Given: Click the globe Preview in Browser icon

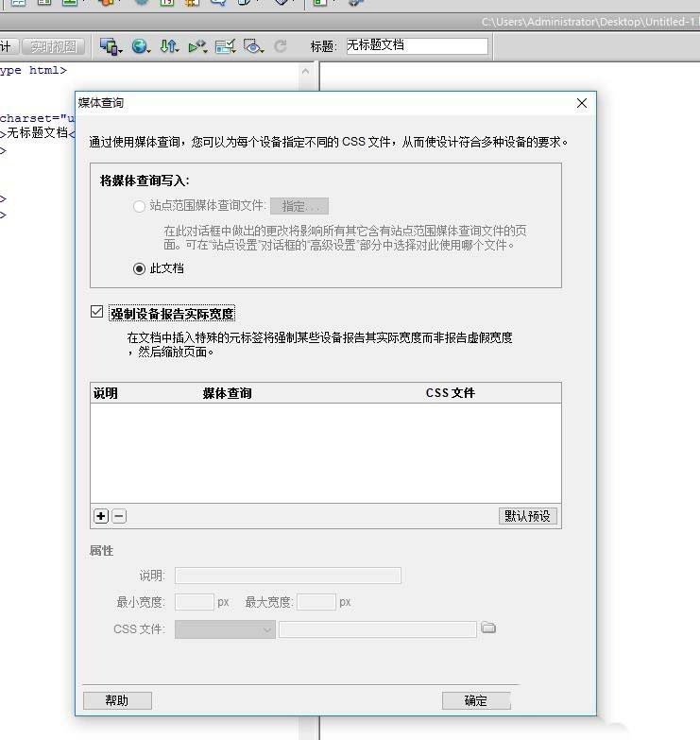Looking at the screenshot, I should point(141,46).
